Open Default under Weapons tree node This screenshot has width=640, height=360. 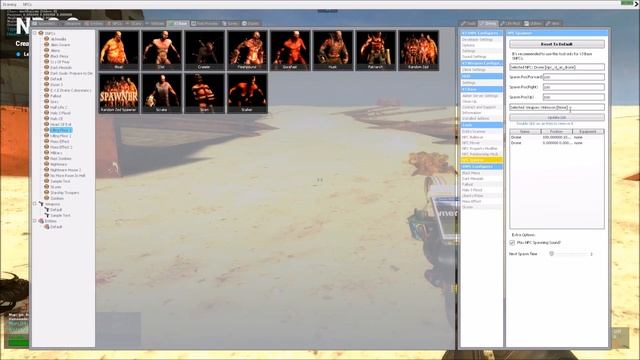(56, 210)
